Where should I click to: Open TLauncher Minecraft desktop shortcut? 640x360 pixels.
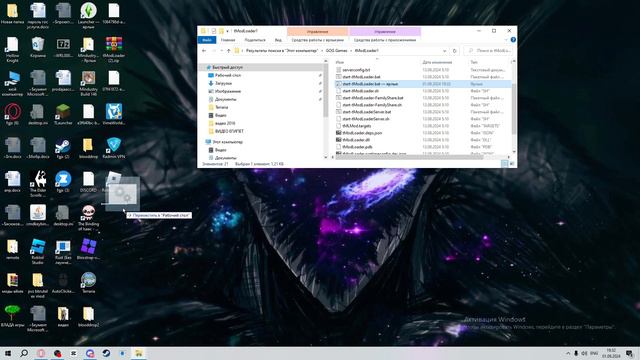pyautogui.click(x=63, y=114)
